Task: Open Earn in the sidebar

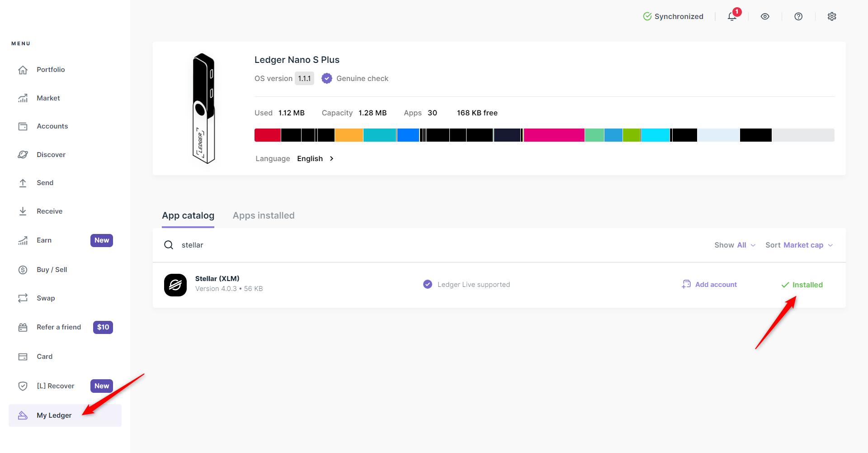Action: (x=44, y=240)
